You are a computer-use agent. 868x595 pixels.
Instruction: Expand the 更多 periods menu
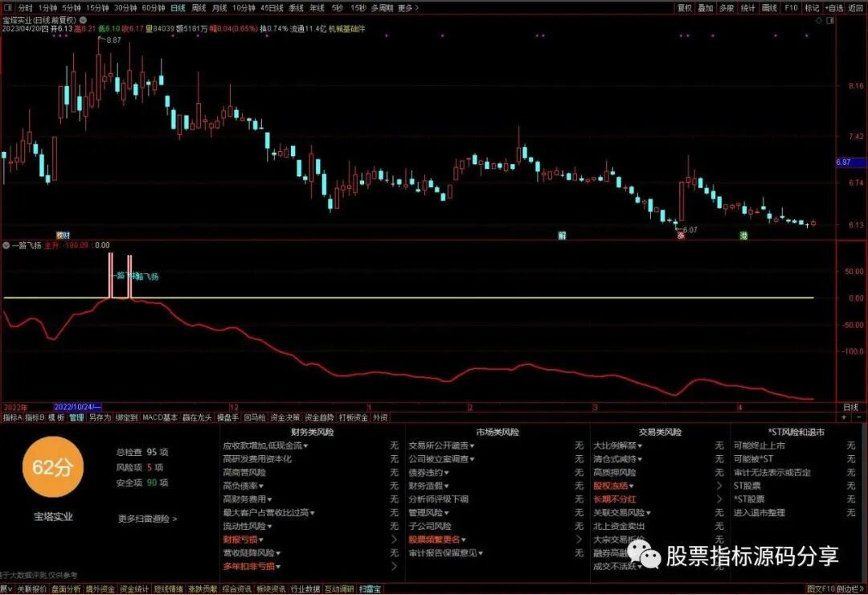coord(408,8)
